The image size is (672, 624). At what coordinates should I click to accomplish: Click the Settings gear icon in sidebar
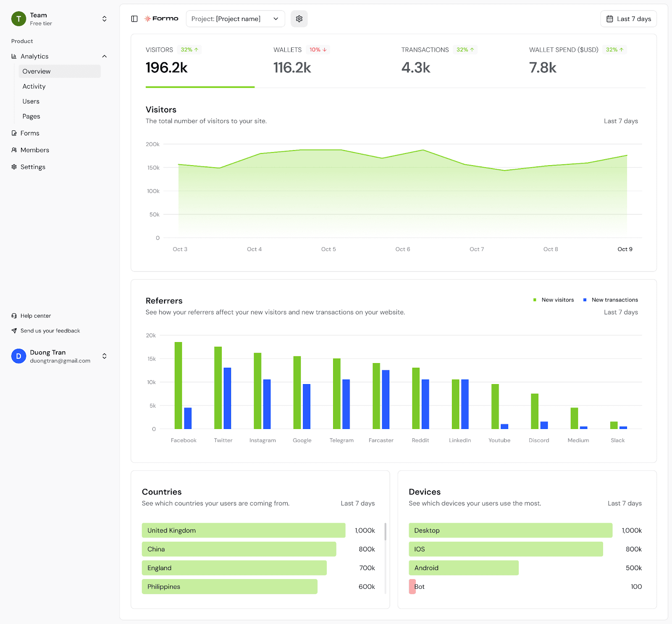(14, 167)
